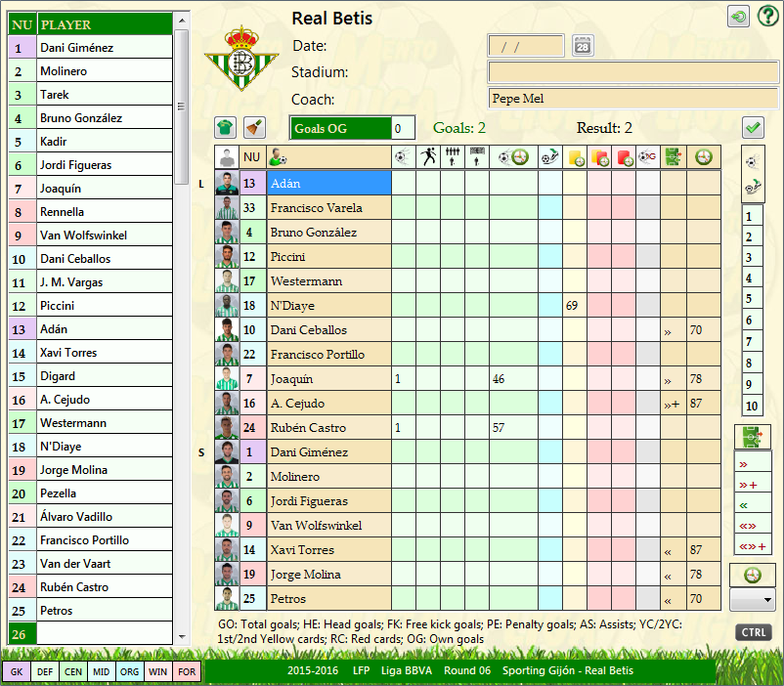Screen dimensions: 784x686
Task: Click the Goals OG value field
Action: (403, 128)
